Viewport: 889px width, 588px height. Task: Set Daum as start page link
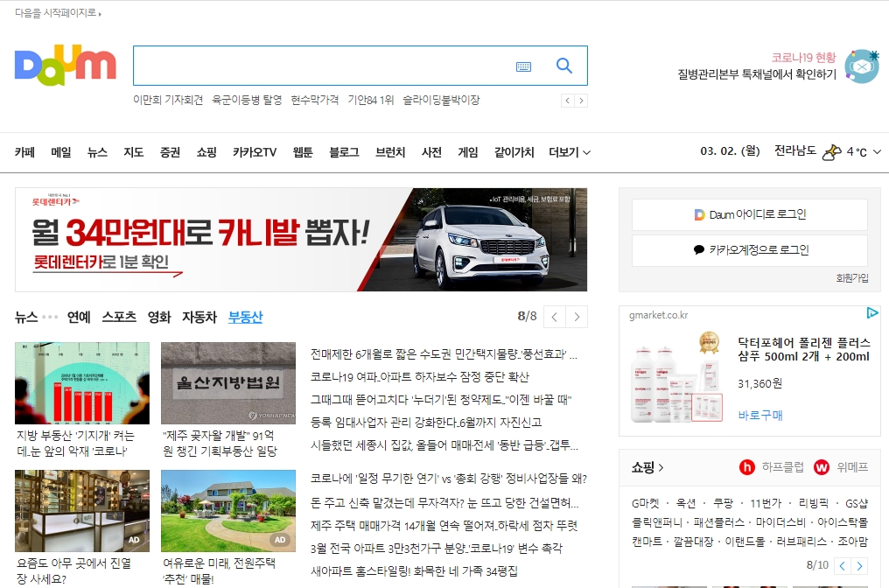(58, 13)
